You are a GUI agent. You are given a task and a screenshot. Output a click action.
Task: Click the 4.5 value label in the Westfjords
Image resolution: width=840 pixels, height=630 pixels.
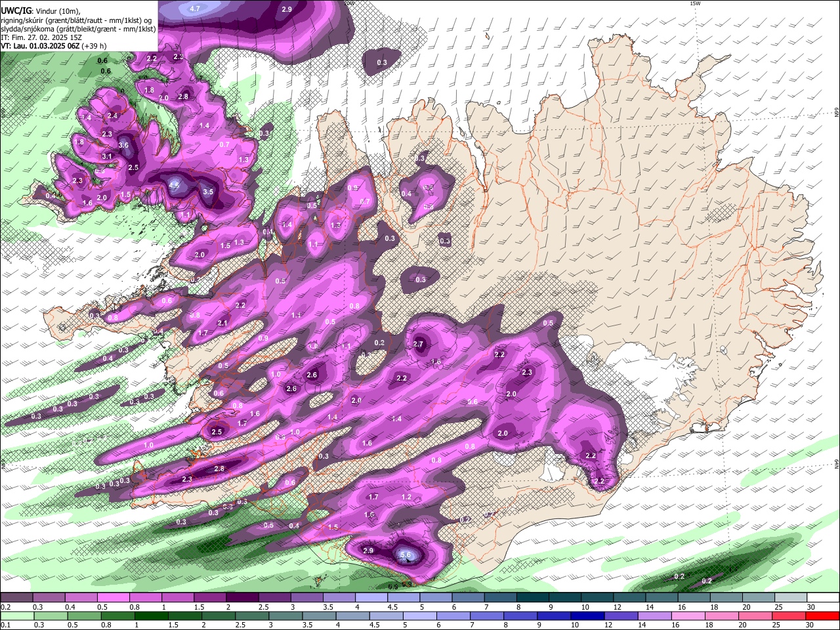[x=174, y=186]
